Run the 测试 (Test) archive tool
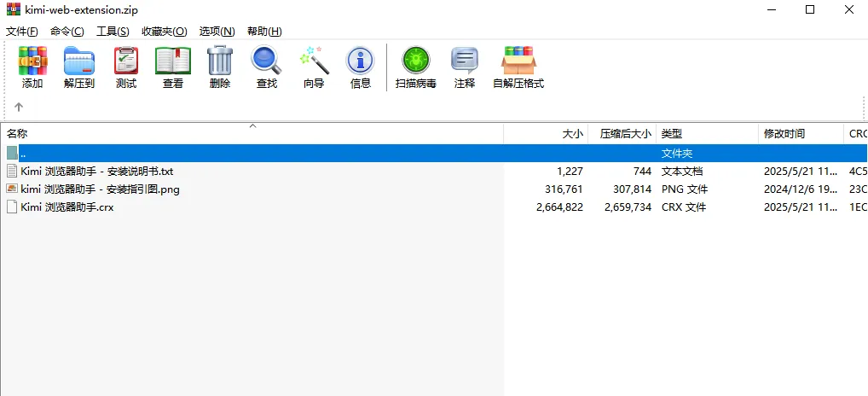The width and height of the screenshot is (868, 396). pyautogui.click(x=126, y=61)
